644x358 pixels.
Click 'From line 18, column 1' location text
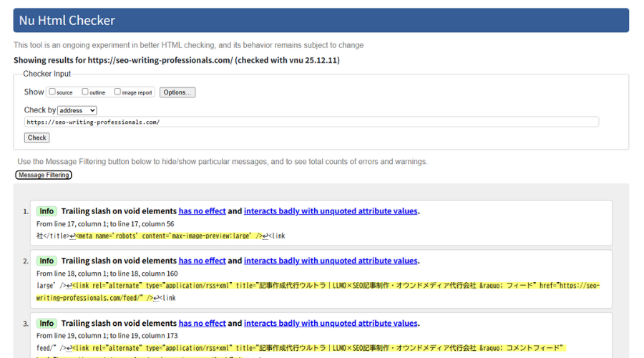107,274
